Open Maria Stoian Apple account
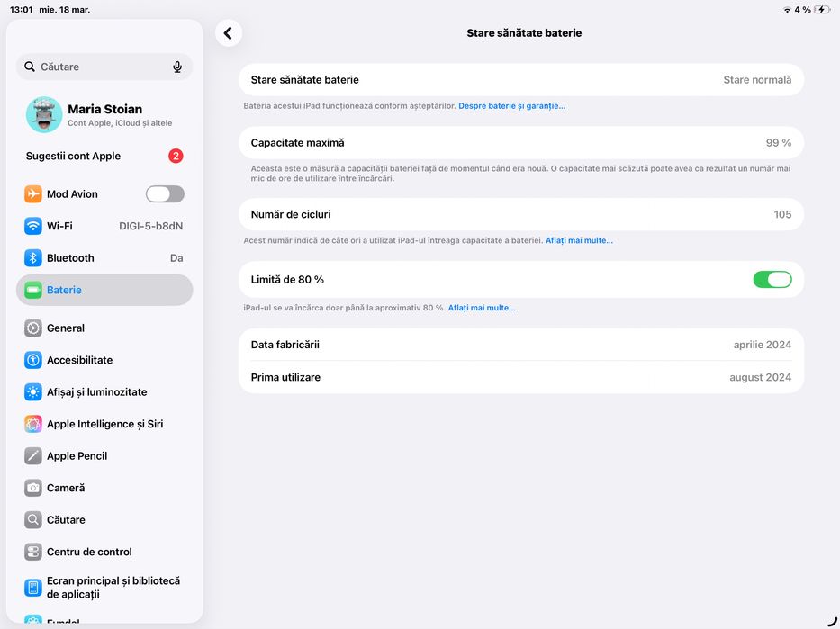This screenshot has height=629, width=840. pyautogui.click(x=104, y=114)
